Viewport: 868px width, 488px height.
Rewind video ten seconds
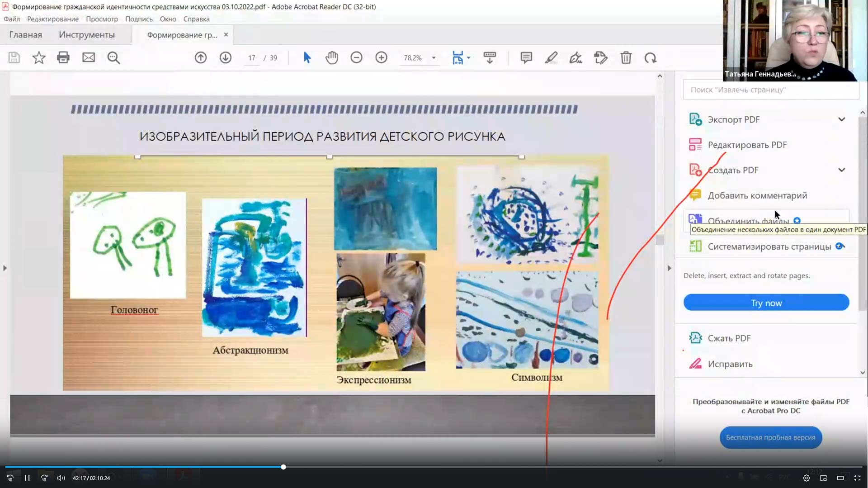(x=10, y=478)
